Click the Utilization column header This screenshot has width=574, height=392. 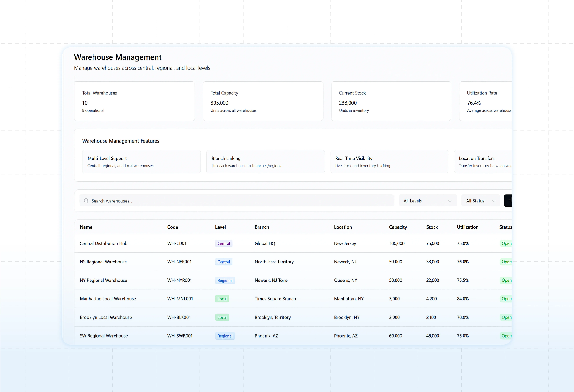pos(467,227)
